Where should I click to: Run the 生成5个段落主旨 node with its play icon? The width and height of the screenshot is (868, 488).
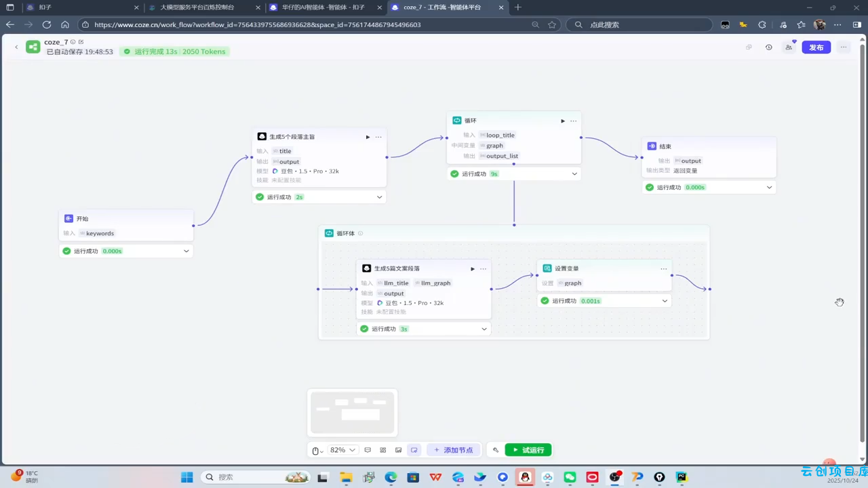pyautogui.click(x=368, y=137)
